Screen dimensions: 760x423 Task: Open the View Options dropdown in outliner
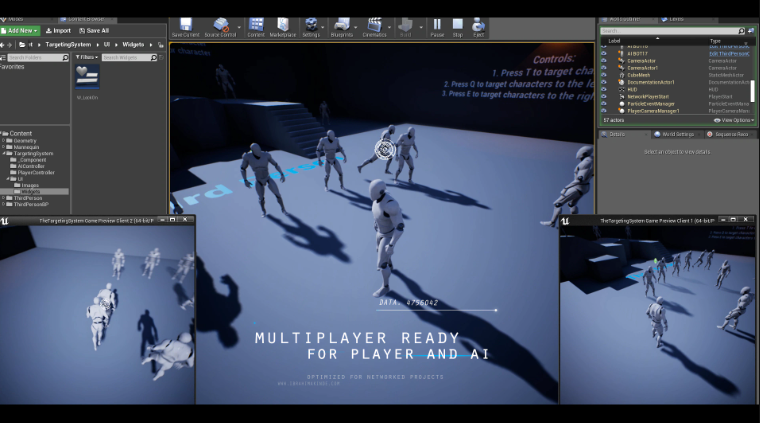pos(734,120)
